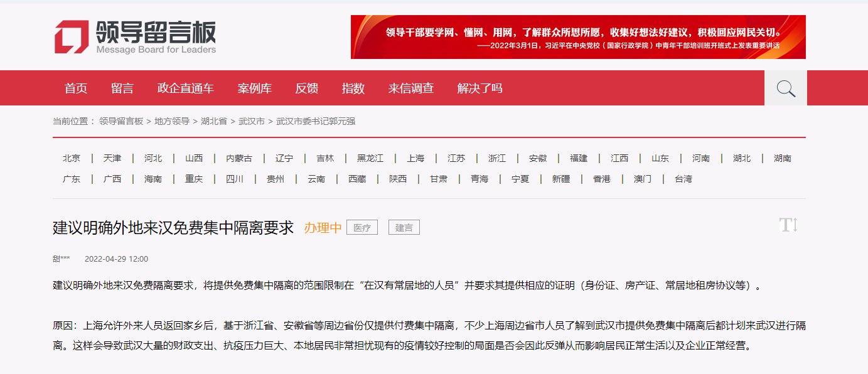Choose 上海 in the province list
868x374 pixels.
pos(415,158)
